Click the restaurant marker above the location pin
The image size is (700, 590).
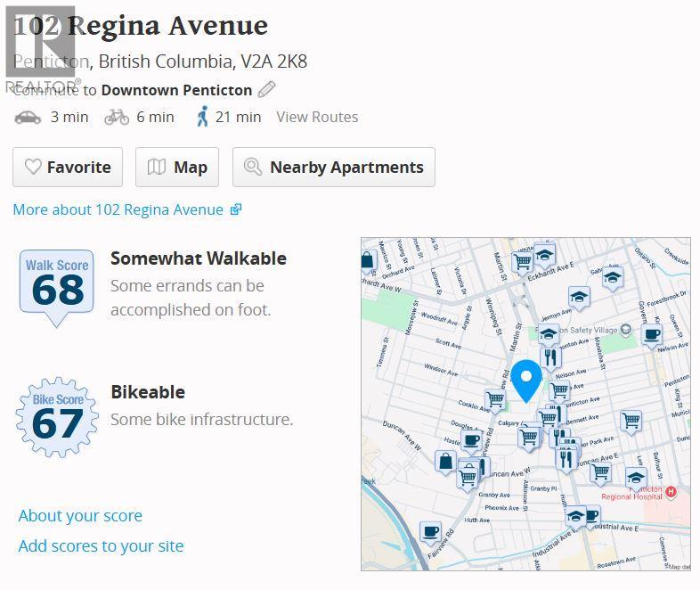[550, 358]
